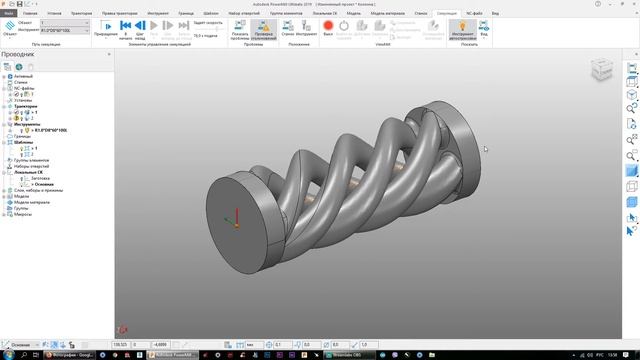Select the Material models item
Image resolution: width=640 pixels, height=360 pixels.
click(32, 202)
